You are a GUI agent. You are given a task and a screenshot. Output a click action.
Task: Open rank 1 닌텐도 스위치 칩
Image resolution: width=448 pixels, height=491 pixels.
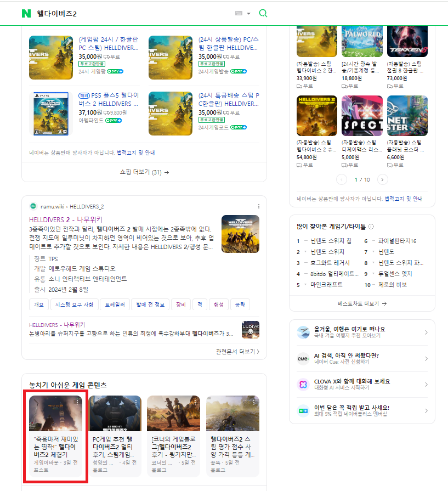pos(331,241)
